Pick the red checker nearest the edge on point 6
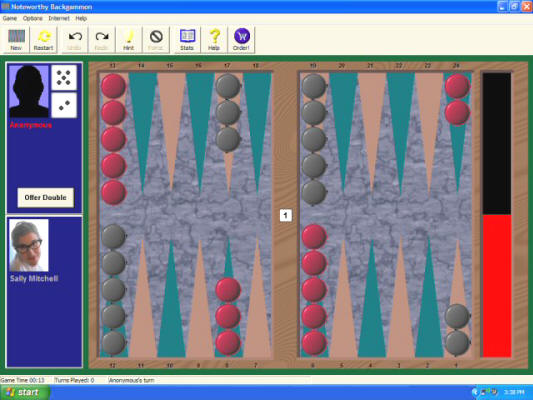This screenshot has width=533, height=400. pos(314,343)
